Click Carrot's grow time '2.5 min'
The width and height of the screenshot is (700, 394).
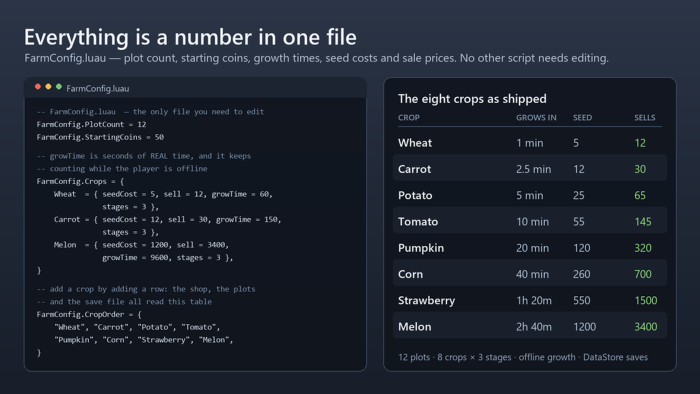pos(533,169)
